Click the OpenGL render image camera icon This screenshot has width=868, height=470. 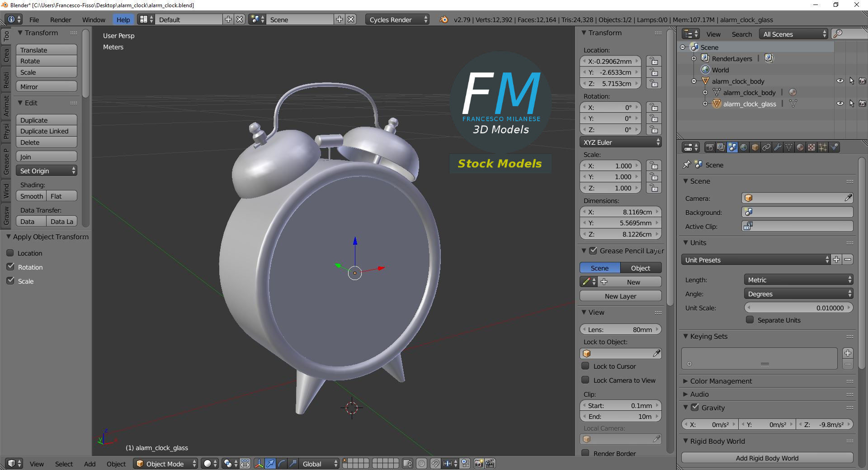pyautogui.click(x=478, y=464)
